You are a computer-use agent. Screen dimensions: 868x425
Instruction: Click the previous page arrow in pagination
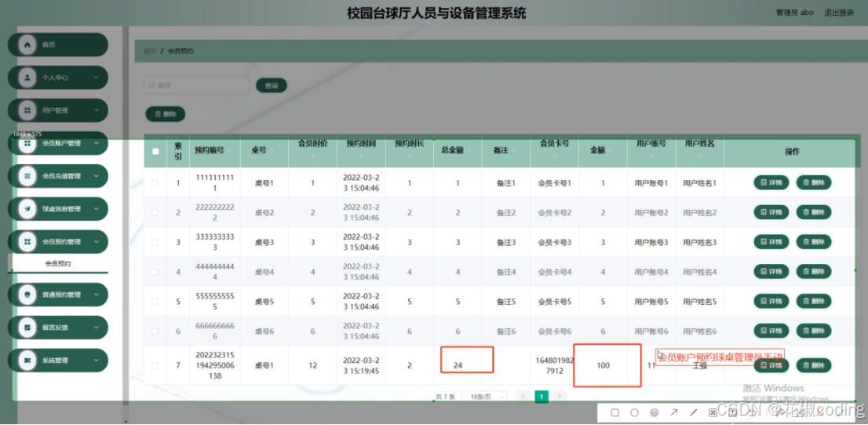point(523,397)
